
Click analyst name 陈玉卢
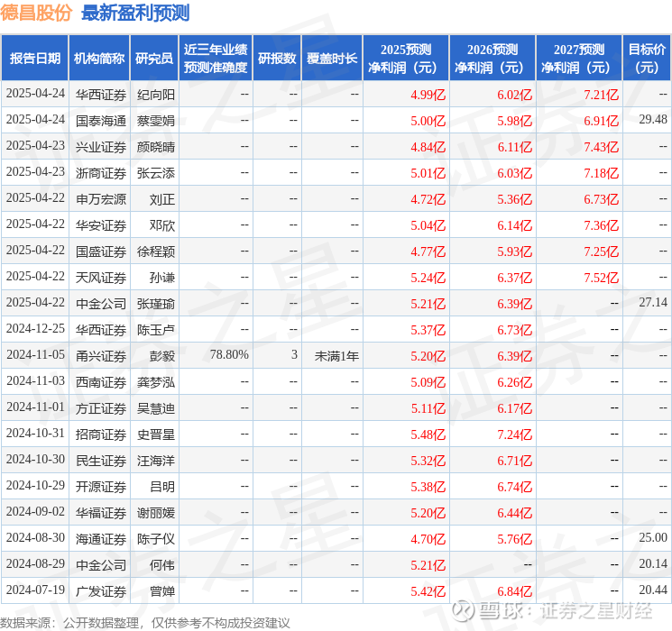(x=156, y=329)
